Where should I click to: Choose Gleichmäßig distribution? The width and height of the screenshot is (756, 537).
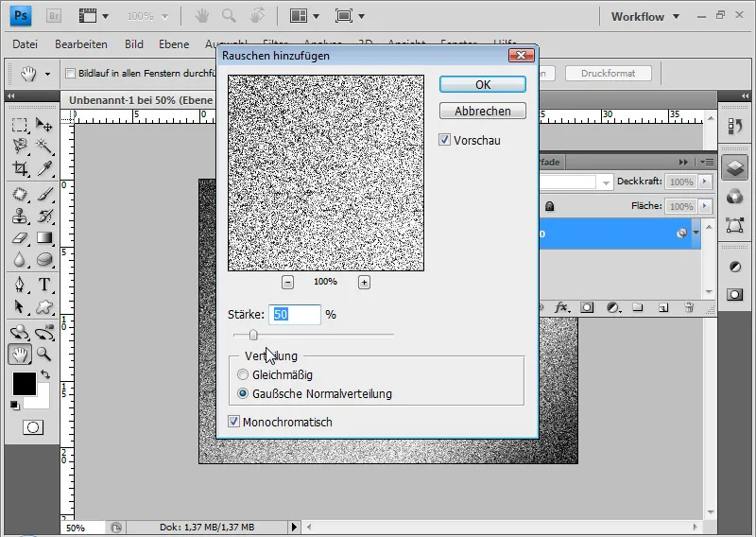[243, 374]
